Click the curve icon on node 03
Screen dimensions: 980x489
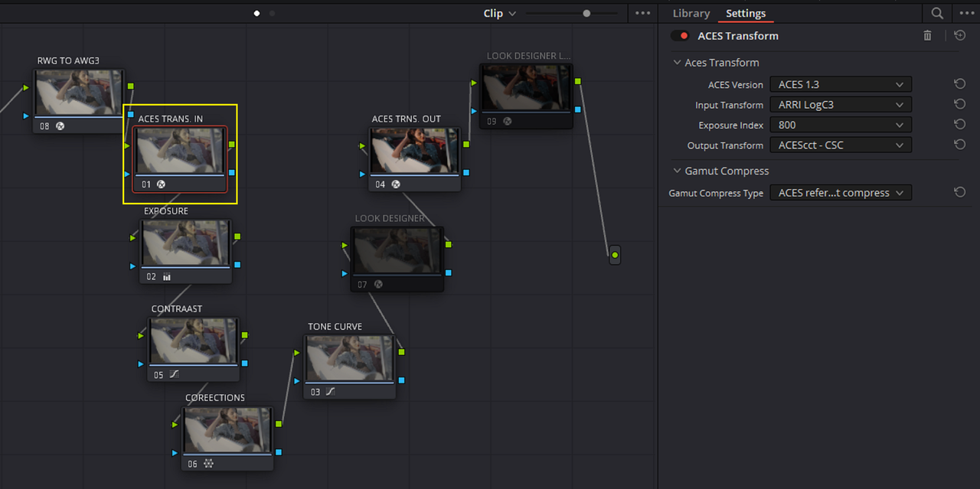(331, 392)
